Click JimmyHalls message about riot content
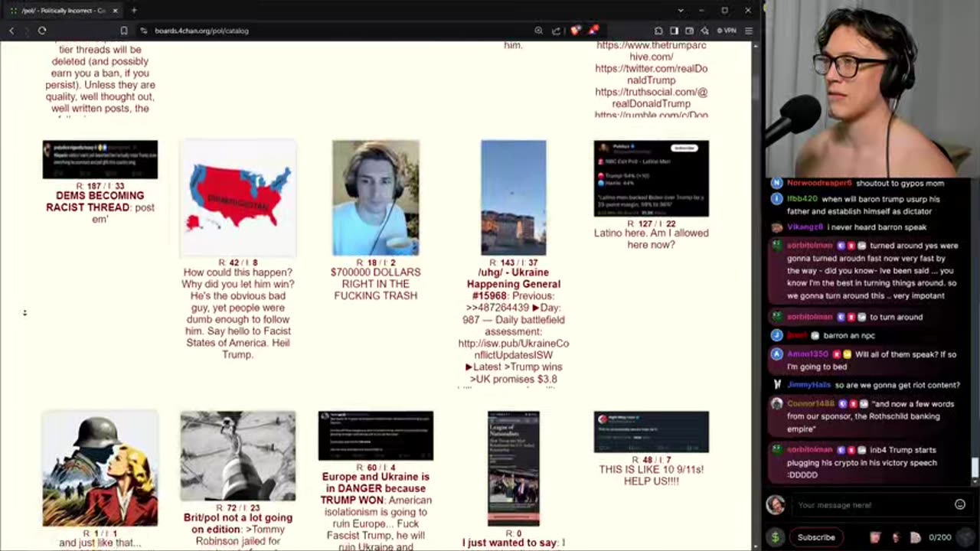The width and height of the screenshot is (980, 551). tap(897, 385)
